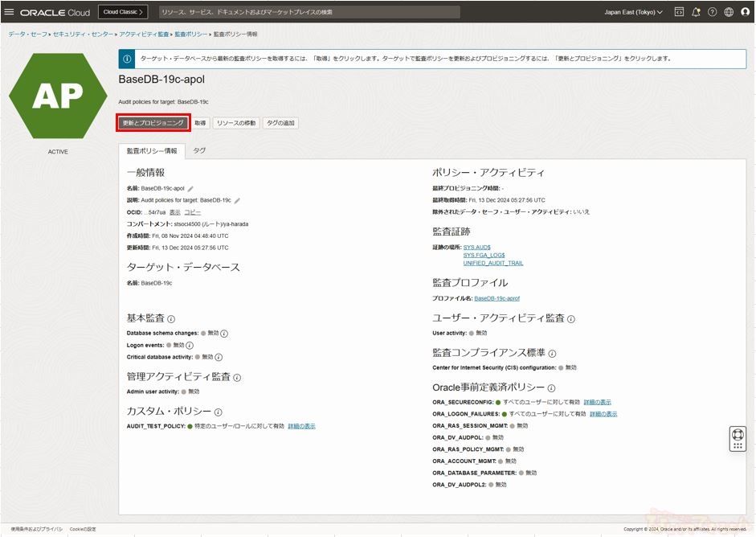Open the UNIFIED_AUDIT_TRAIL link

point(493,264)
